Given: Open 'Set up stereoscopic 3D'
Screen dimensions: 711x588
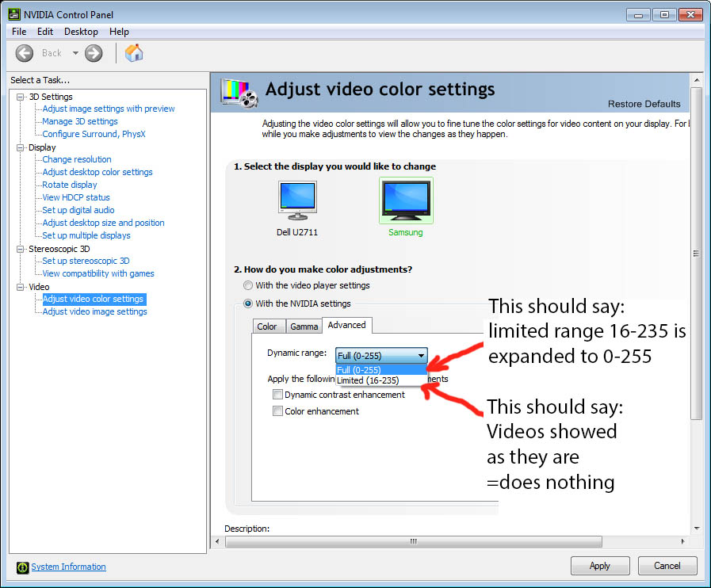Looking at the screenshot, I should [x=86, y=262].
